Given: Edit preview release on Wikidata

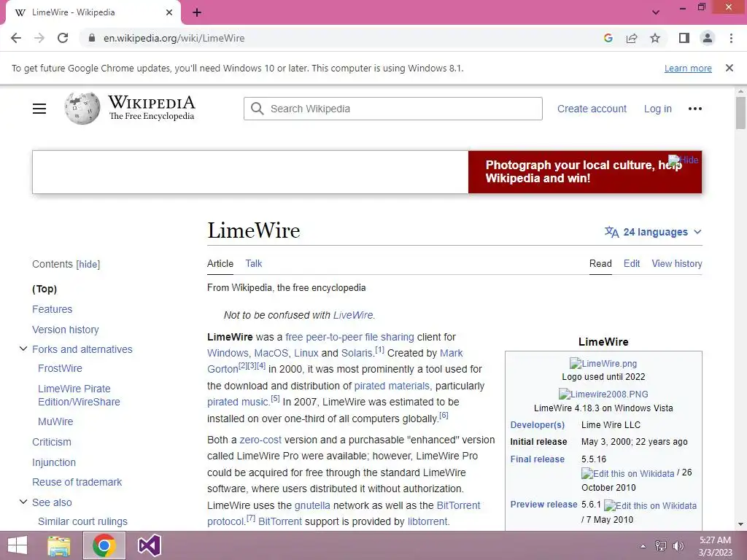Looking at the screenshot, I should coord(650,506).
